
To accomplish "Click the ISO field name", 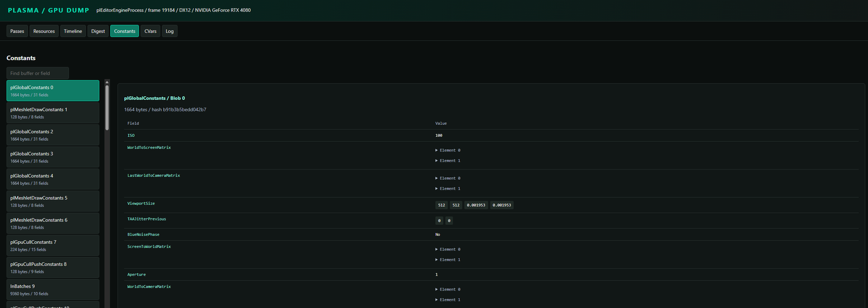I will click(131, 135).
